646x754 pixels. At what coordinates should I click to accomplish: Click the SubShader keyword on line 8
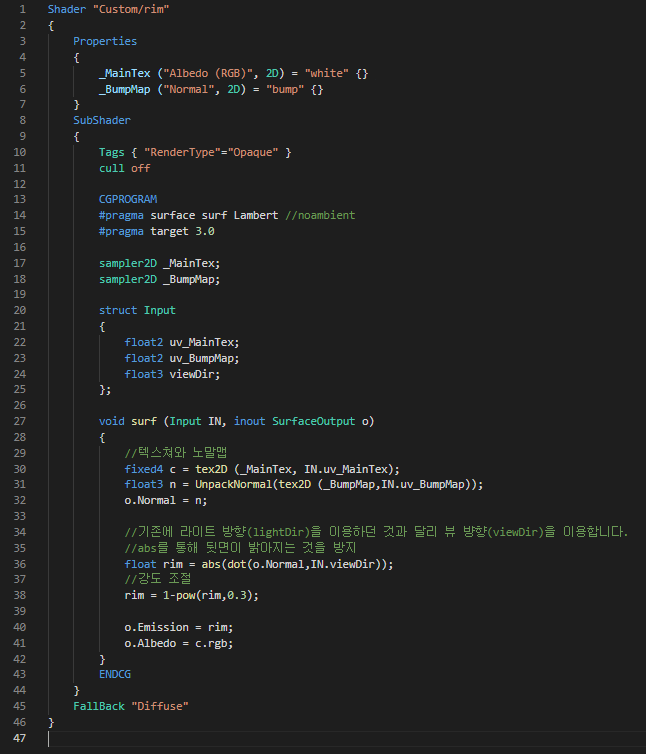pos(102,120)
